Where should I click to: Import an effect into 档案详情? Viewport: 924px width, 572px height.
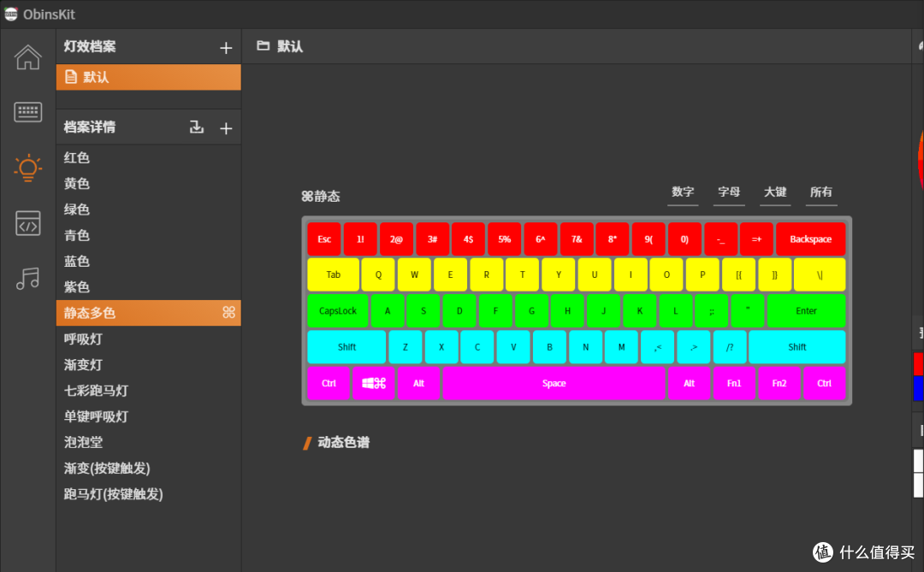[196, 127]
